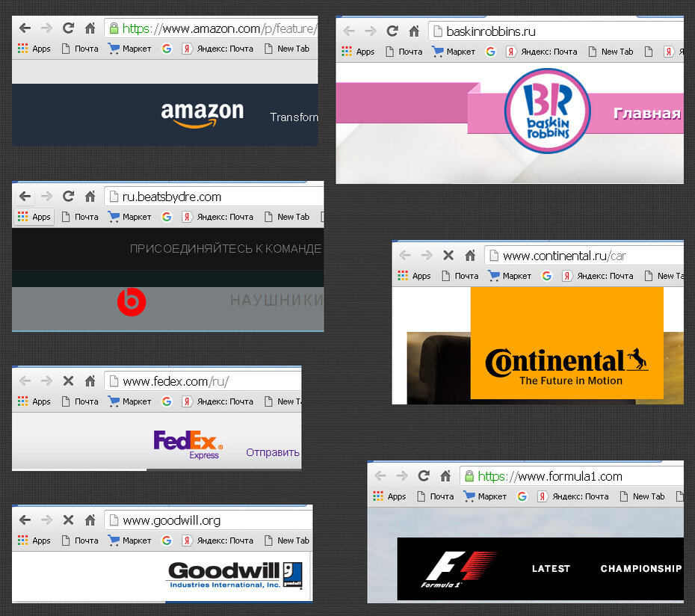Image resolution: width=695 pixels, height=616 pixels.
Task: Click ПРИСОЕДИНЯЙТЕСЬ К КОМАНДЕ link
Action: coord(225,249)
